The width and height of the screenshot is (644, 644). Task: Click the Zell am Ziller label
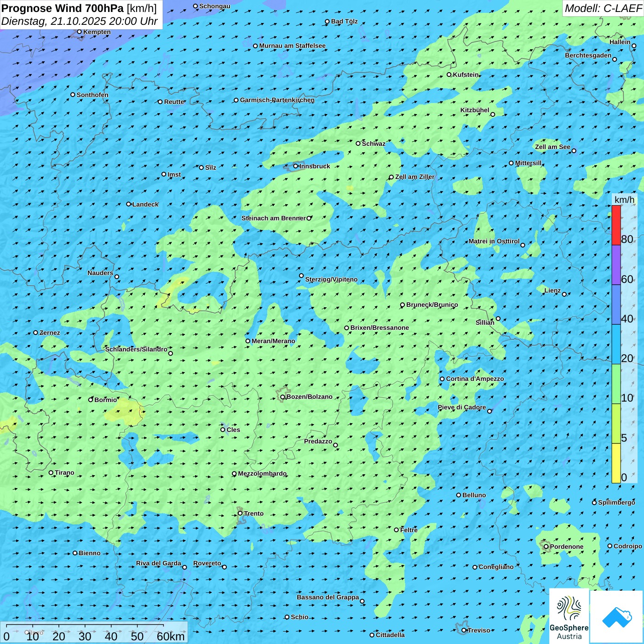[x=415, y=177]
